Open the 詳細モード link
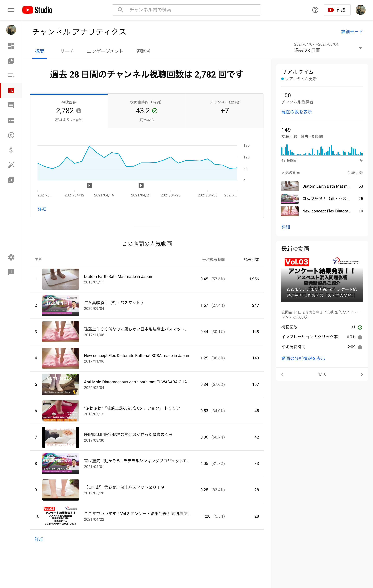Image resolution: width=373 pixels, height=588 pixels. tap(352, 32)
